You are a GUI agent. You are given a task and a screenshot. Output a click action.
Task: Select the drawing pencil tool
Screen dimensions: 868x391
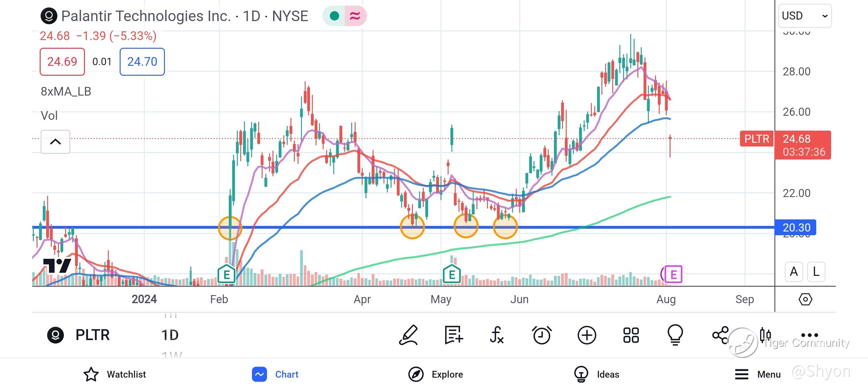(409, 335)
